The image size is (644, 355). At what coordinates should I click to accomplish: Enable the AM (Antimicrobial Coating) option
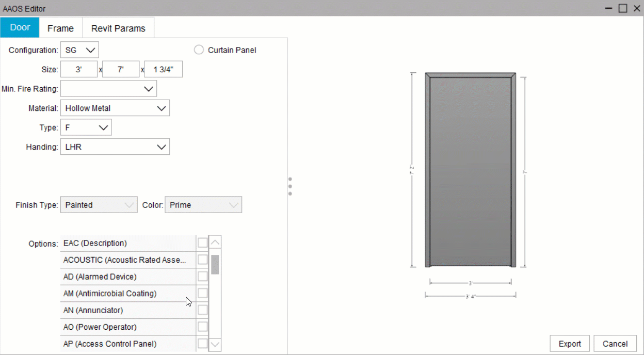pos(202,293)
